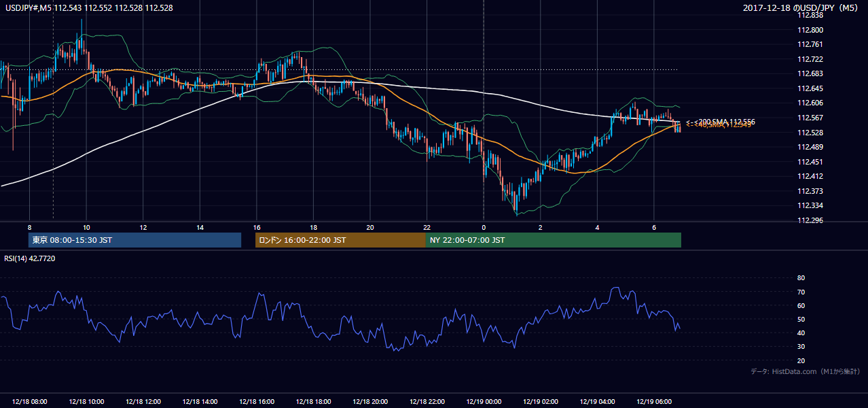Click the hour 14 label above the session bars

pos(200,227)
